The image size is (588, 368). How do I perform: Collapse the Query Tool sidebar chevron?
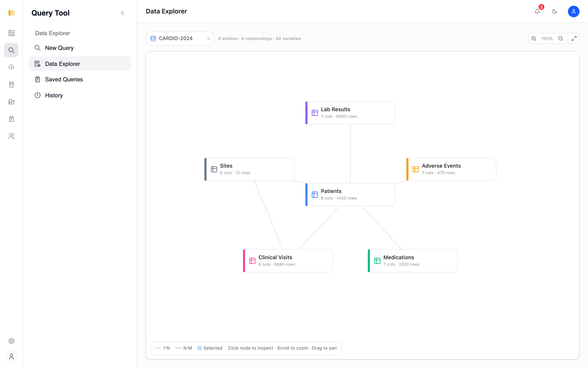tap(122, 13)
